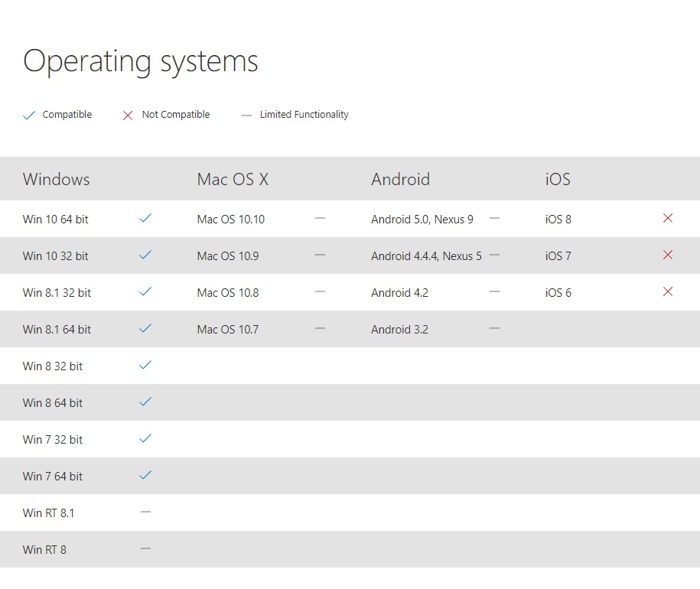Click the red X beside iOS 8
700x589 pixels.
coord(667,218)
